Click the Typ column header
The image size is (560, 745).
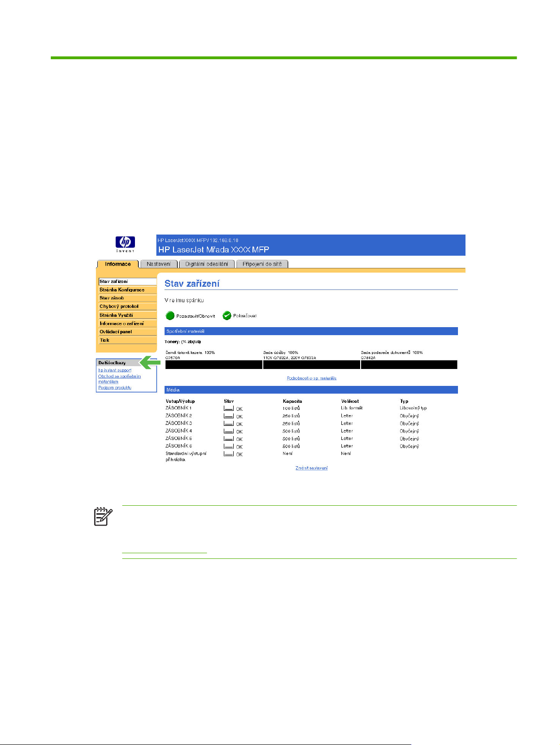[404, 401]
